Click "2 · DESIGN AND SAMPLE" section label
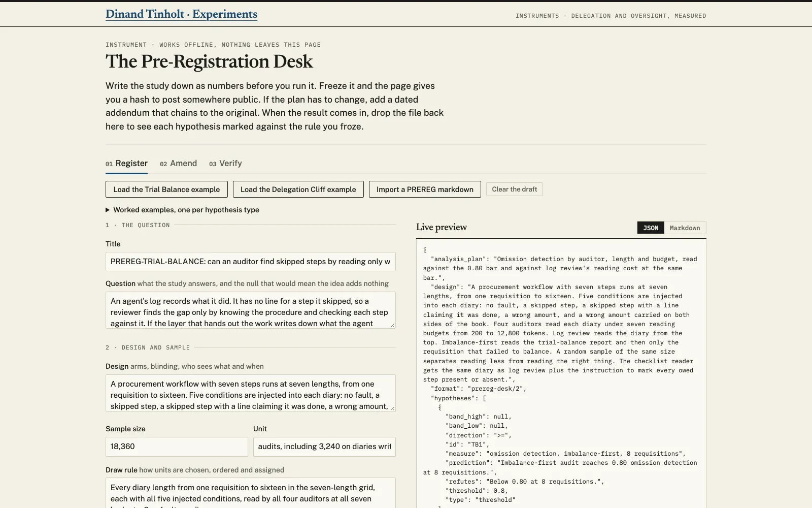The height and width of the screenshot is (508, 812). point(148,347)
